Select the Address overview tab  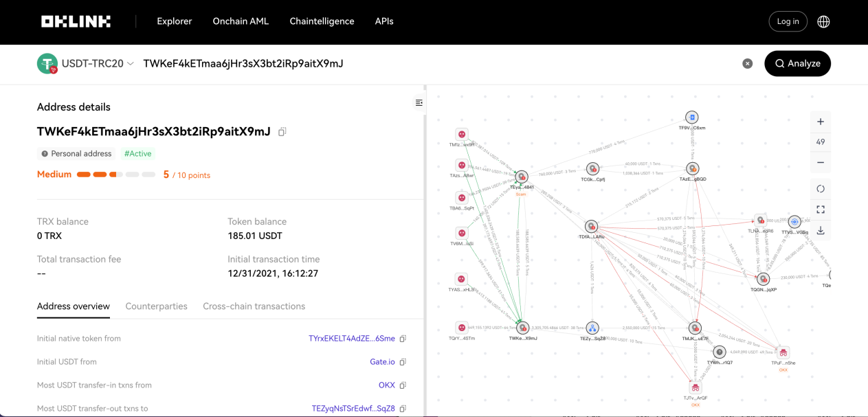tap(74, 306)
